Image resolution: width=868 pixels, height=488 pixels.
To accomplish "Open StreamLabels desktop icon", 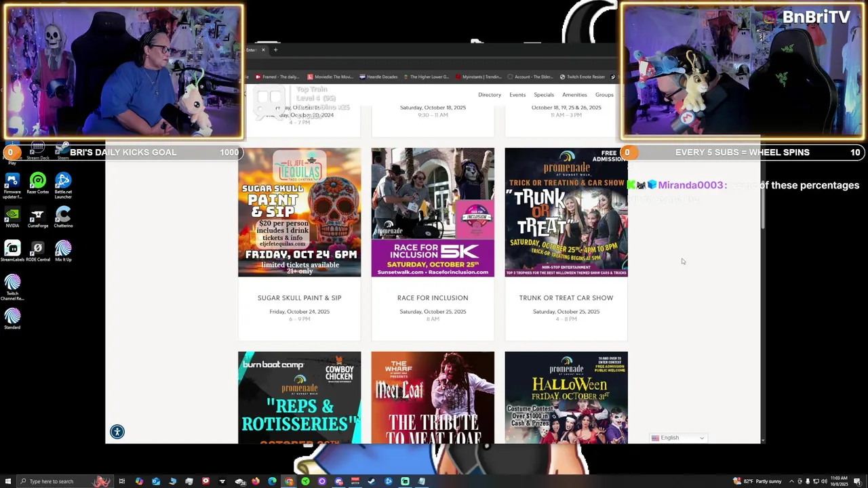I will pyautogui.click(x=12, y=251).
